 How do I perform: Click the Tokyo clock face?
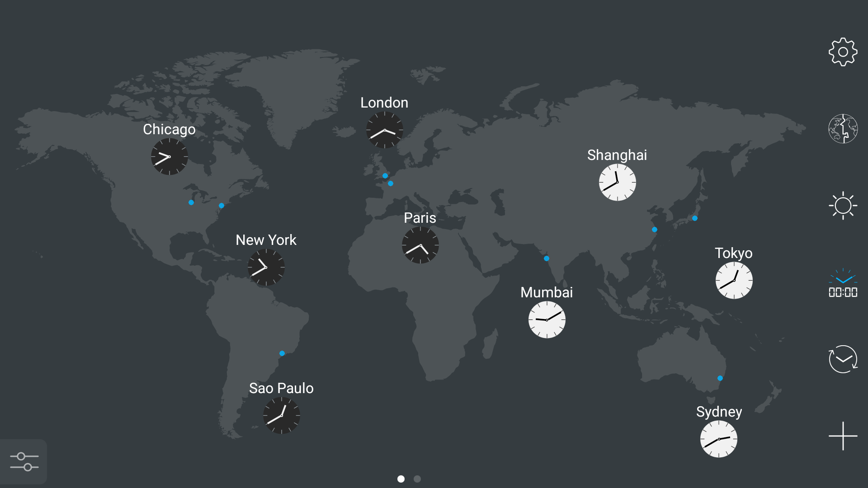[x=734, y=281]
